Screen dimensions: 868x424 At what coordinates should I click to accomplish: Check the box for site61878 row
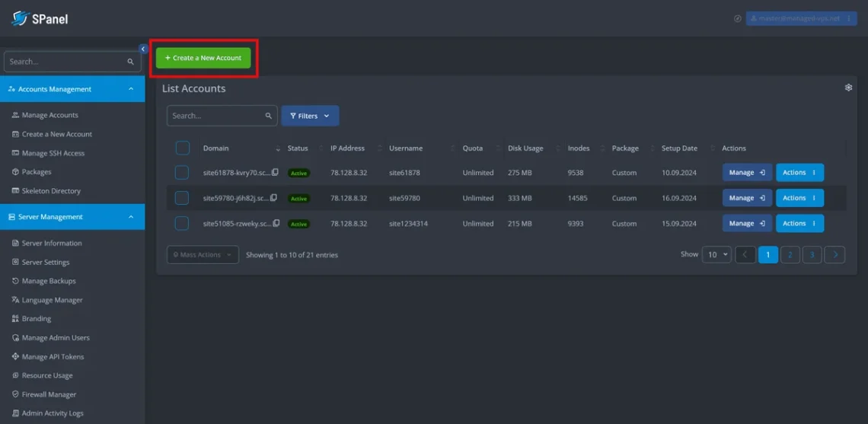pyautogui.click(x=182, y=173)
